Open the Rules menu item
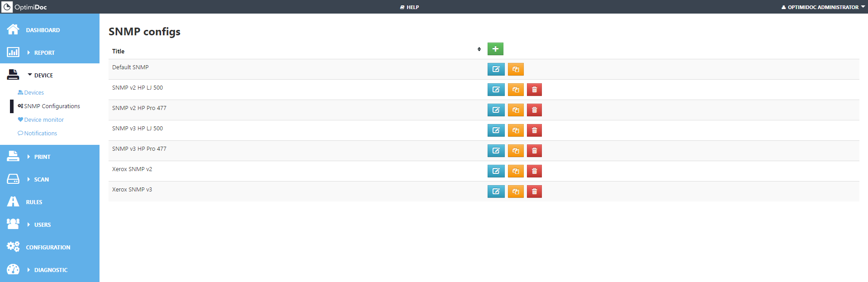 click(x=34, y=202)
